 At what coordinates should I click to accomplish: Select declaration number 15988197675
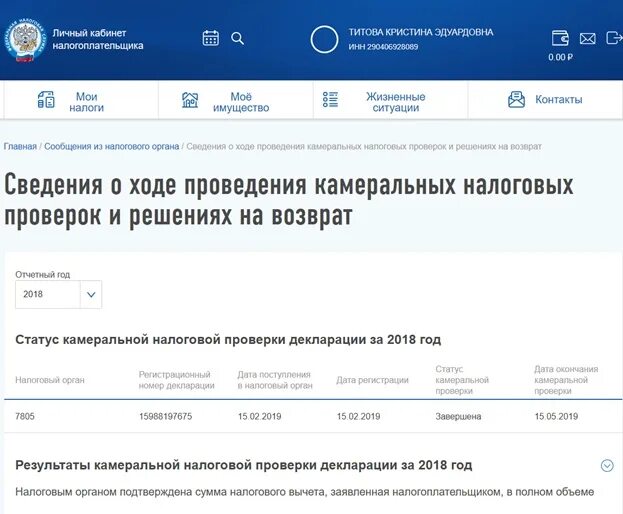coord(165,416)
